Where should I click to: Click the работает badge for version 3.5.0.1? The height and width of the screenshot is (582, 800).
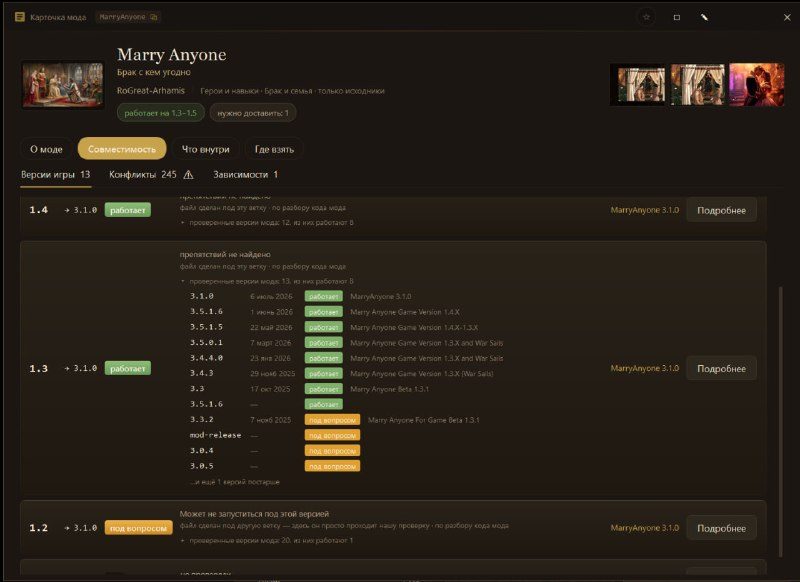(323, 343)
